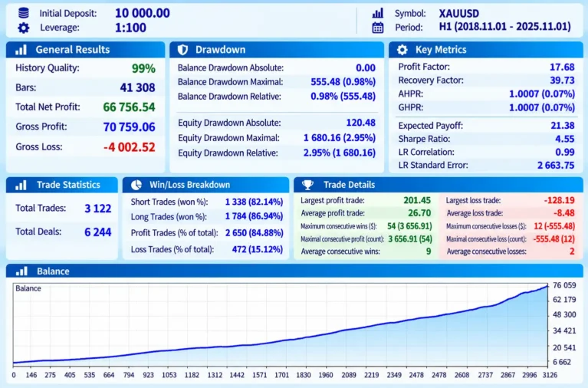Click the Average consecutive losses value 2
Viewport: 588px width, 388px height.
click(x=572, y=252)
